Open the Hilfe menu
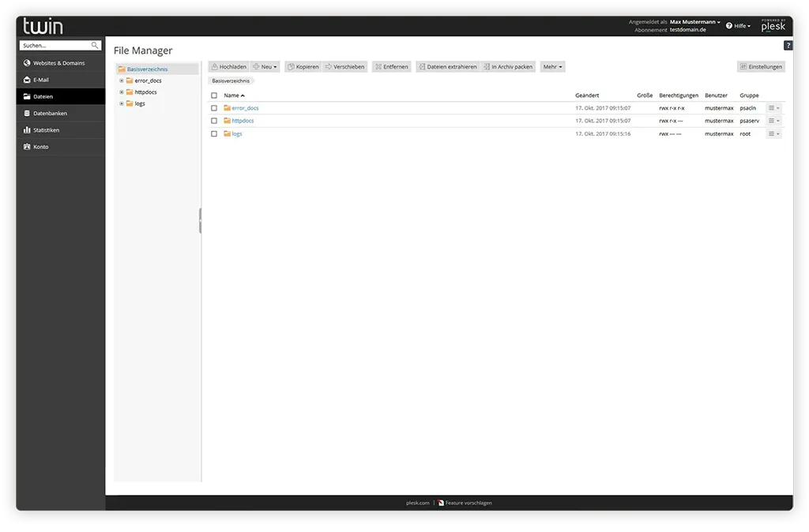Image resolution: width=809 pixels, height=532 pixels. click(739, 25)
